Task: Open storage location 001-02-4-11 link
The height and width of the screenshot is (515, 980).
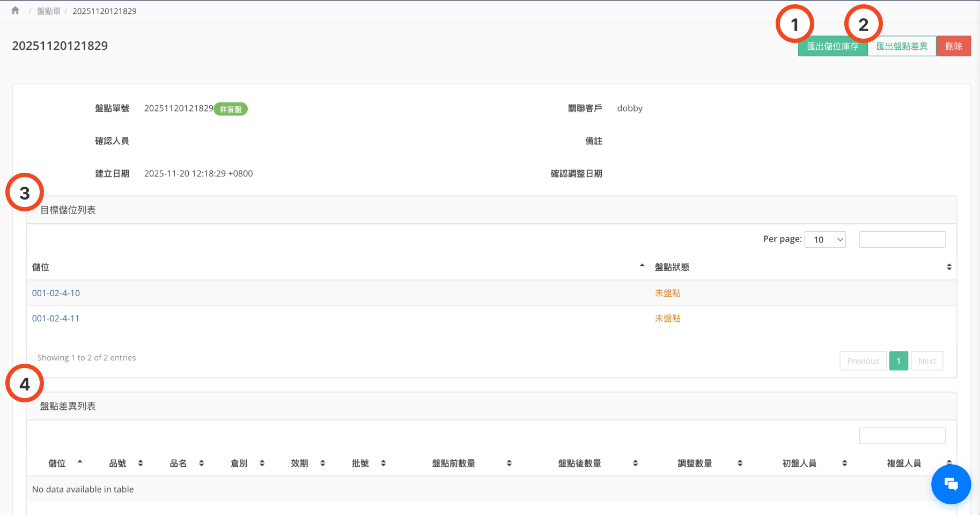Action: 56,319
